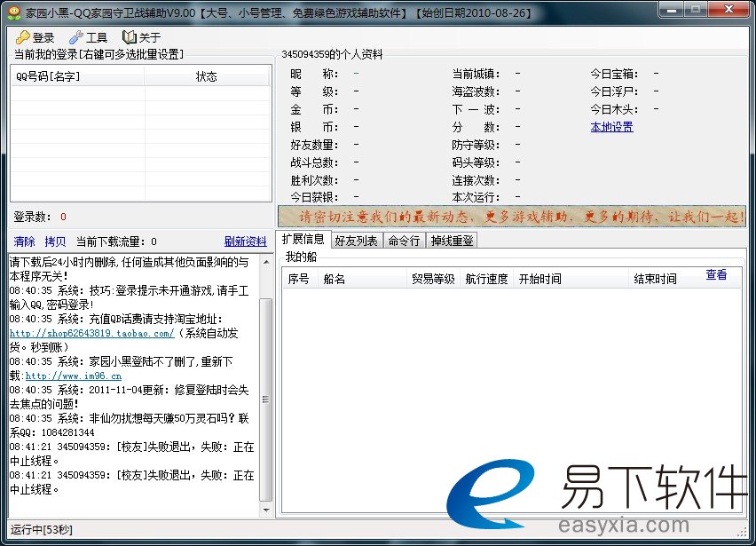Image resolution: width=756 pixels, height=546 pixels.
Task: Click the 贸易等级 column header
Action: pyautogui.click(x=433, y=279)
